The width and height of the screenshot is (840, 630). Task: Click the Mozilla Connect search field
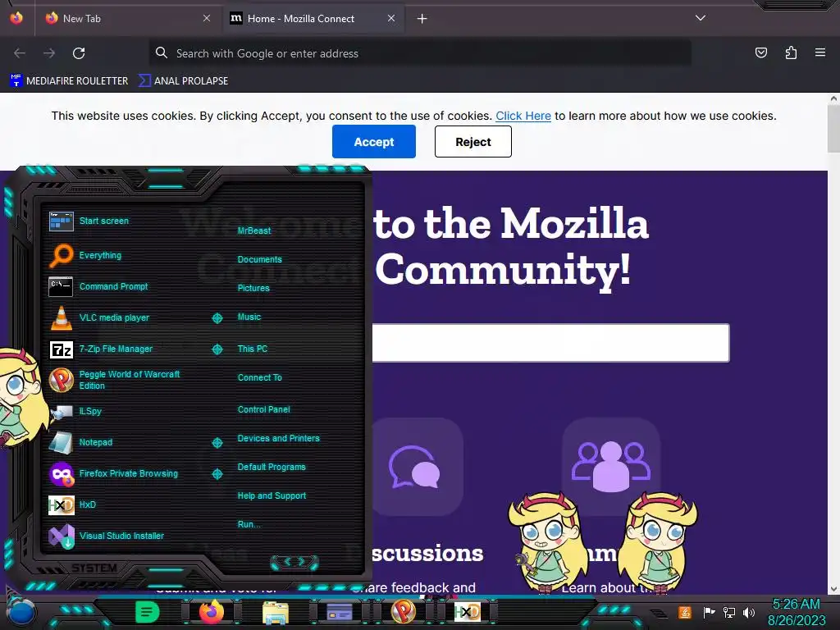(x=550, y=343)
